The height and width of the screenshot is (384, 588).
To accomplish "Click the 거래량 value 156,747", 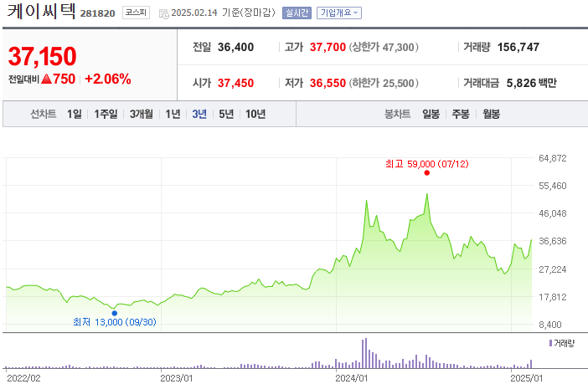I will coord(518,47).
